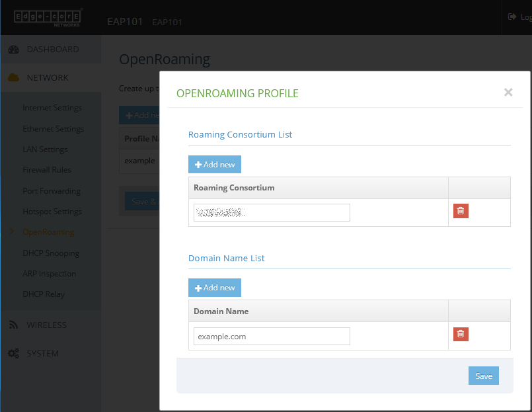Open Port Forwarding page

point(52,191)
